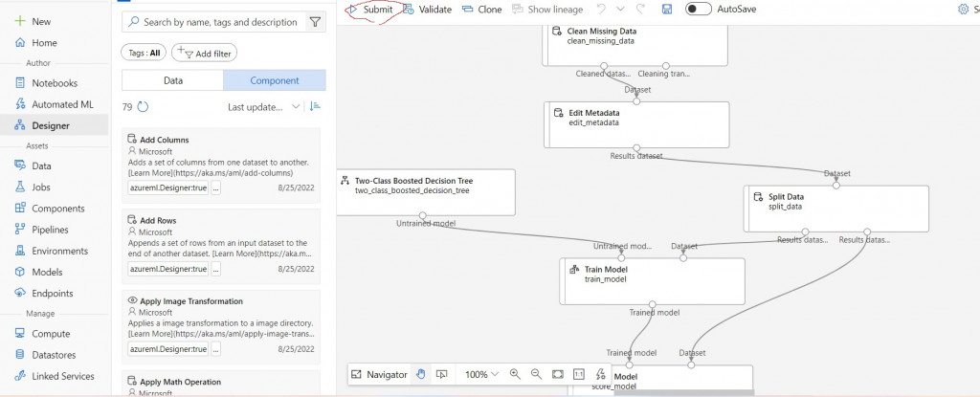Click the Add filter button
Viewport: 980px width, 397px height.
[x=205, y=54]
